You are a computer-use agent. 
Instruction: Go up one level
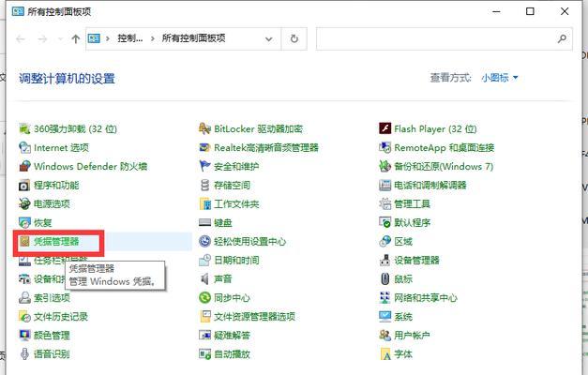[76, 38]
